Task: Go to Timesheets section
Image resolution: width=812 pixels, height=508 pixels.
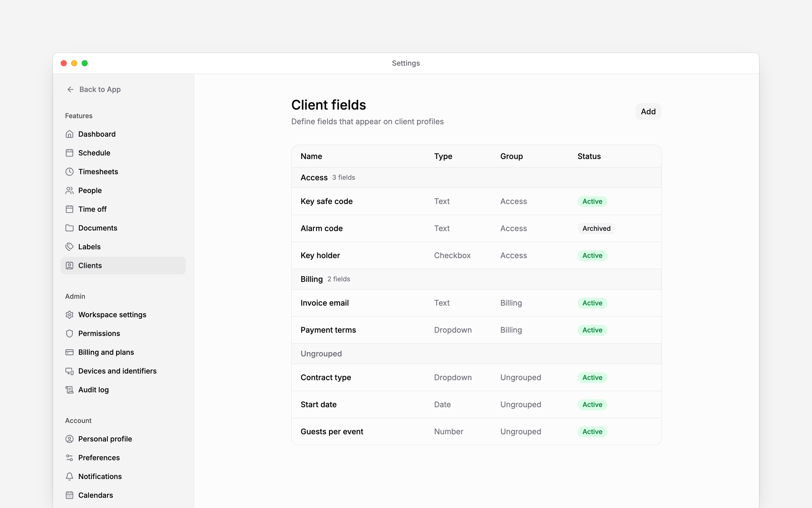Action: pos(123,172)
